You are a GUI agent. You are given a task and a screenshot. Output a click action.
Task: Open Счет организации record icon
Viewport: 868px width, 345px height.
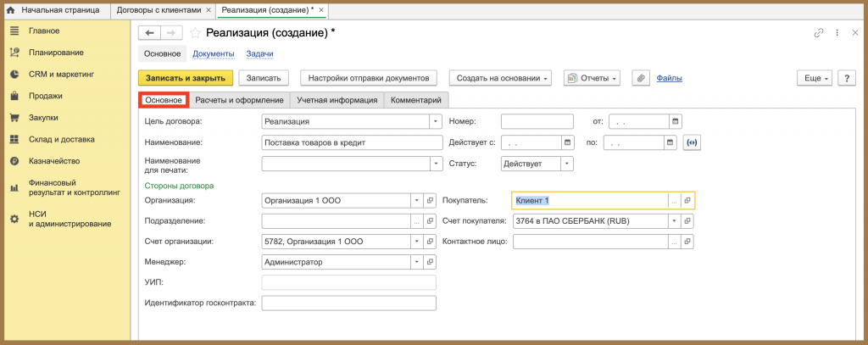[430, 242]
